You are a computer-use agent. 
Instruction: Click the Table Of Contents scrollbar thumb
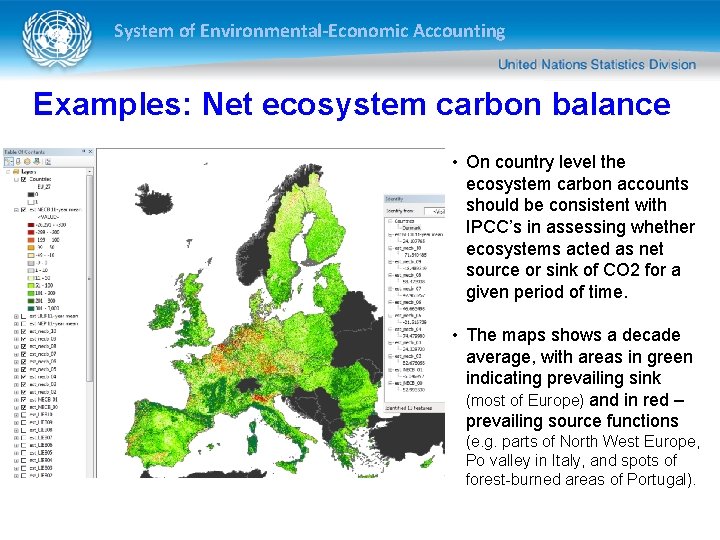pyautogui.click(x=90, y=278)
